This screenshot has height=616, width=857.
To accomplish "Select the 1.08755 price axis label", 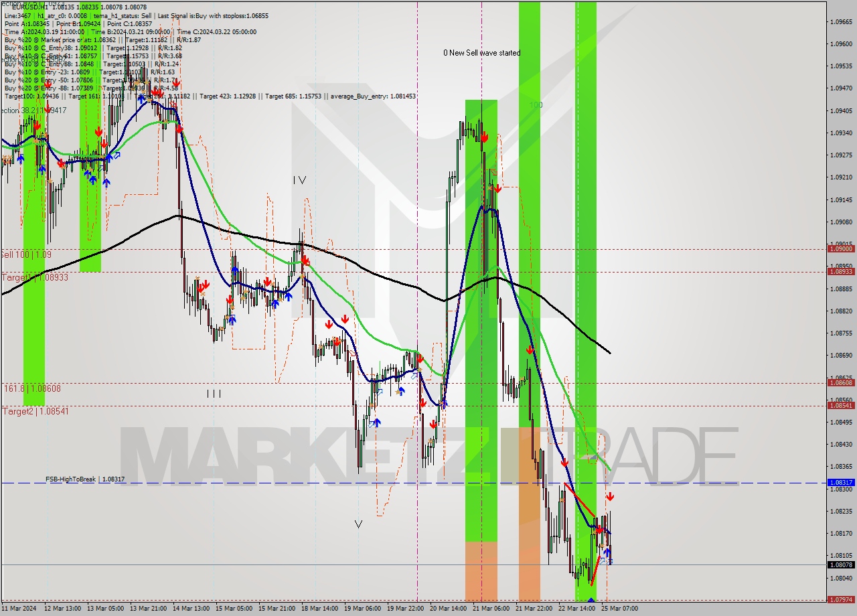I will click(x=840, y=333).
